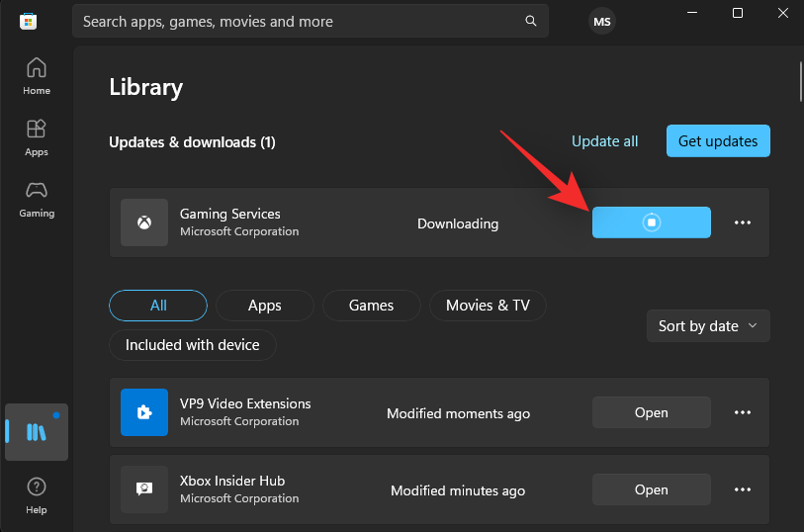This screenshot has width=804, height=532.
Task: Click the Update all link
Action: pyautogui.click(x=604, y=141)
